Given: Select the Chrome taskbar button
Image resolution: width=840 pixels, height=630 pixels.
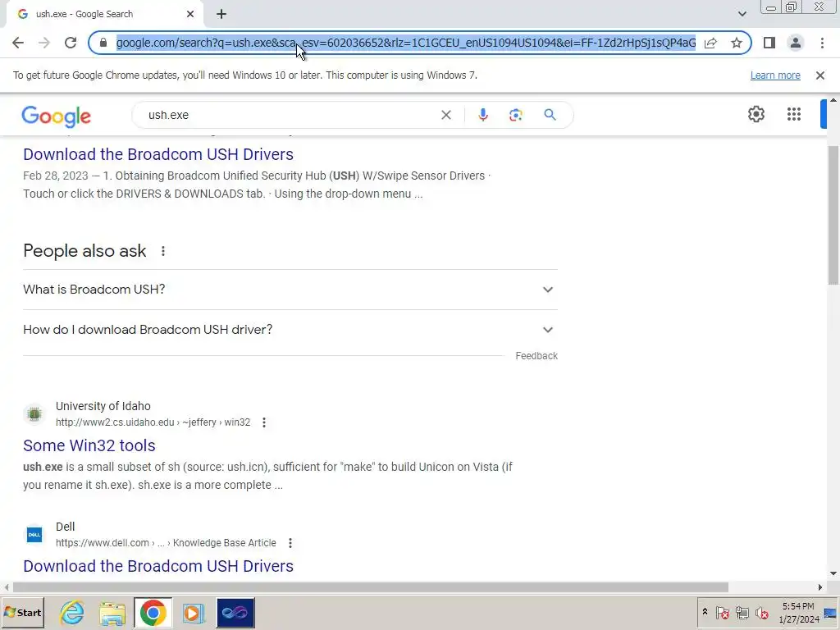Looking at the screenshot, I should tap(153, 612).
